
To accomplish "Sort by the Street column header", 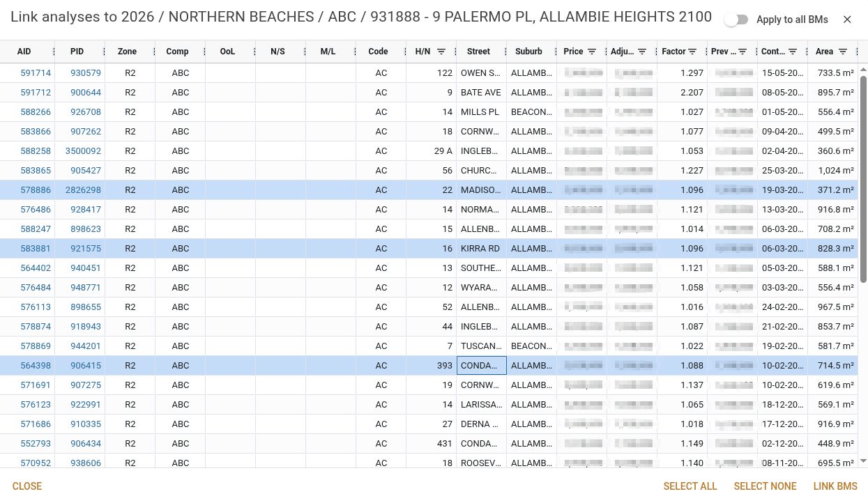I will [x=478, y=52].
